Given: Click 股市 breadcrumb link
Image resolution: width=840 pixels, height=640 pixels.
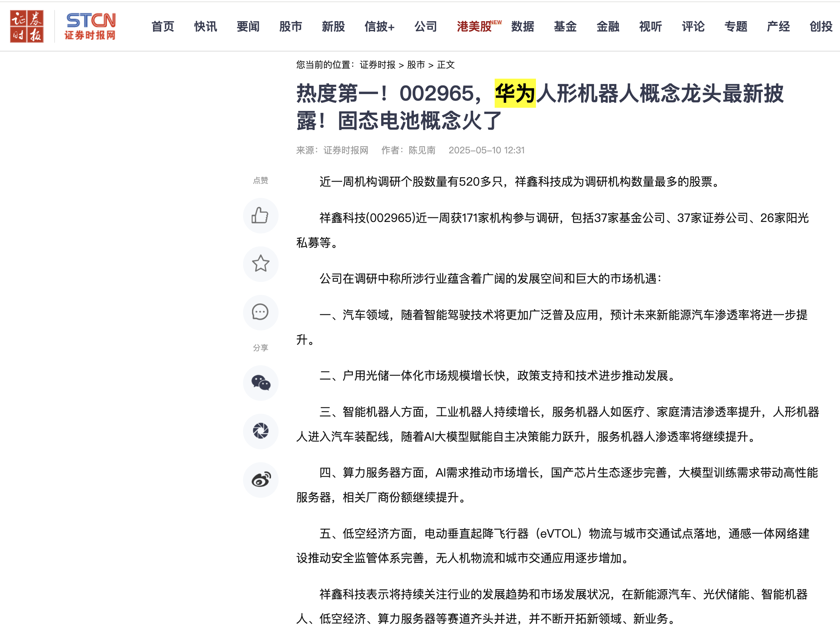Looking at the screenshot, I should click(416, 65).
